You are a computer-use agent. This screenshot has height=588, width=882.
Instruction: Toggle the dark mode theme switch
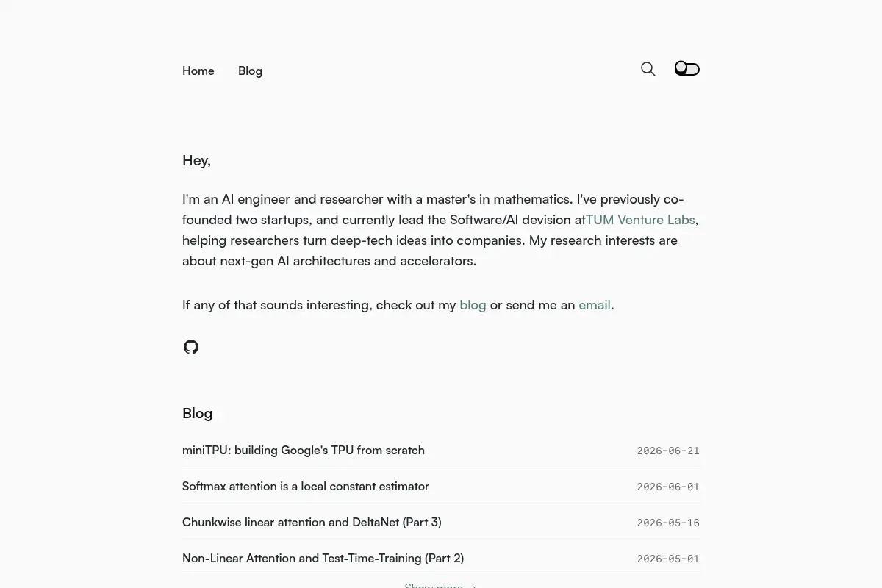[x=687, y=69]
